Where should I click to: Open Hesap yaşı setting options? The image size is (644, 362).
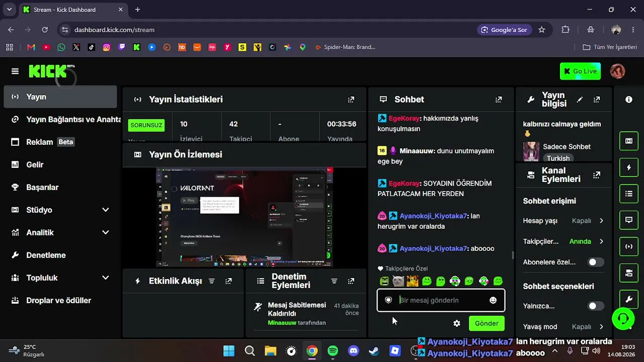pos(563,221)
